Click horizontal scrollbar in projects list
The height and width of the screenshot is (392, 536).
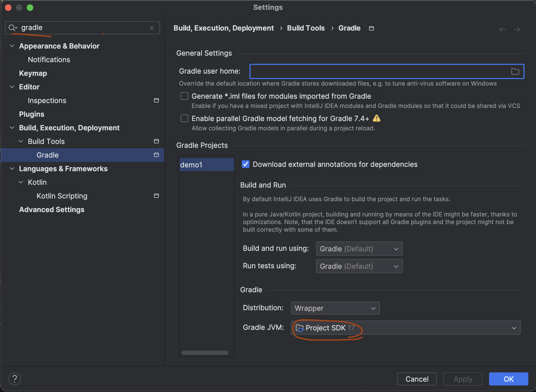(x=205, y=353)
